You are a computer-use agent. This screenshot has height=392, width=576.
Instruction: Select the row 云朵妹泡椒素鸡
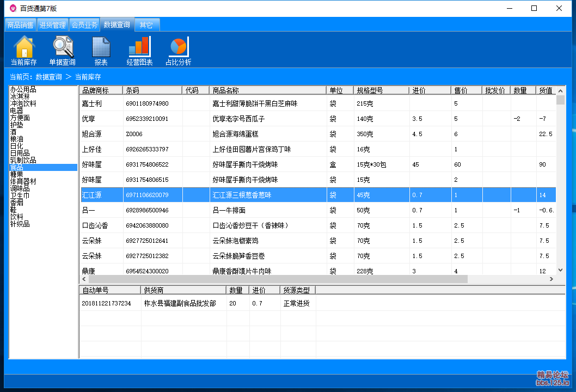tap(318, 241)
